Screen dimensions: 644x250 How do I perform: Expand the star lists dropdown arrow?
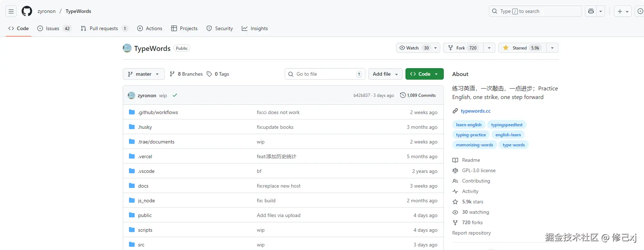tap(552, 48)
